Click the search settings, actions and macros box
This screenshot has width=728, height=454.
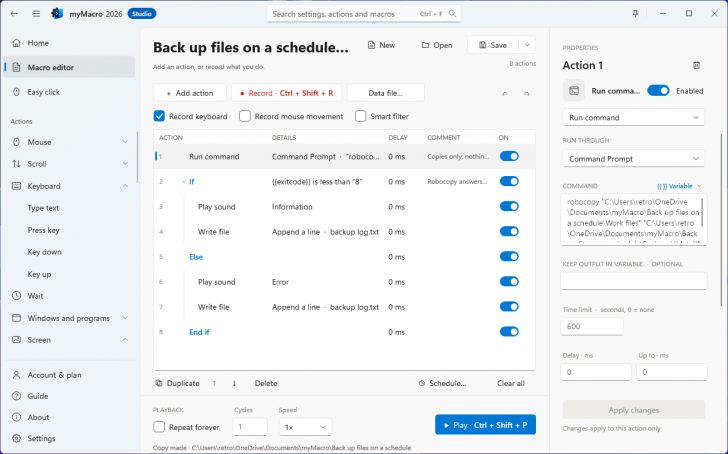coord(364,13)
